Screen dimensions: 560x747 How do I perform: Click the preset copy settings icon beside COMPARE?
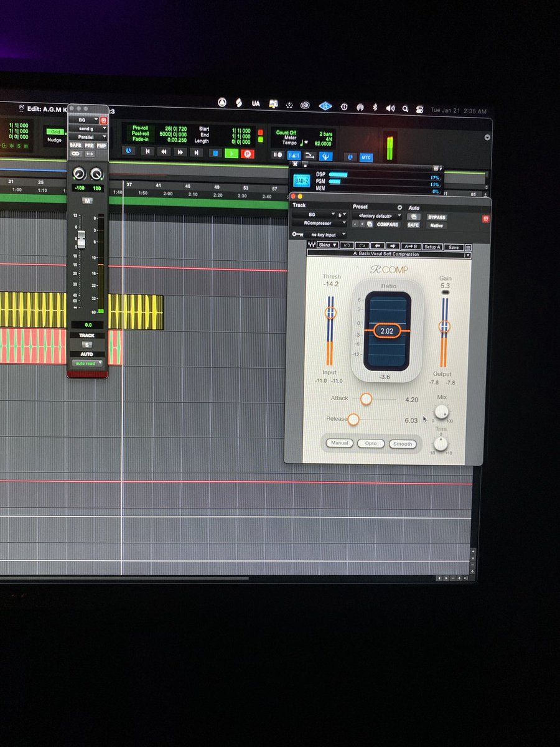point(370,225)
